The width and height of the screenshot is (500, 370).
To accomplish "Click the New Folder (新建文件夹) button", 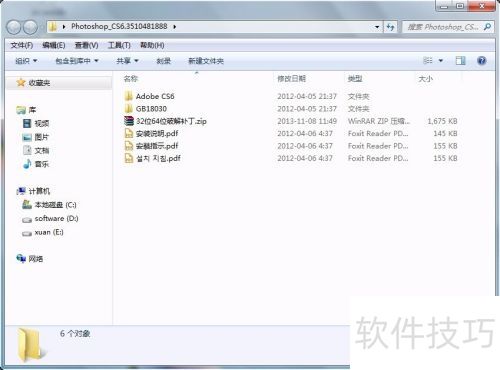I will point(206,61).
